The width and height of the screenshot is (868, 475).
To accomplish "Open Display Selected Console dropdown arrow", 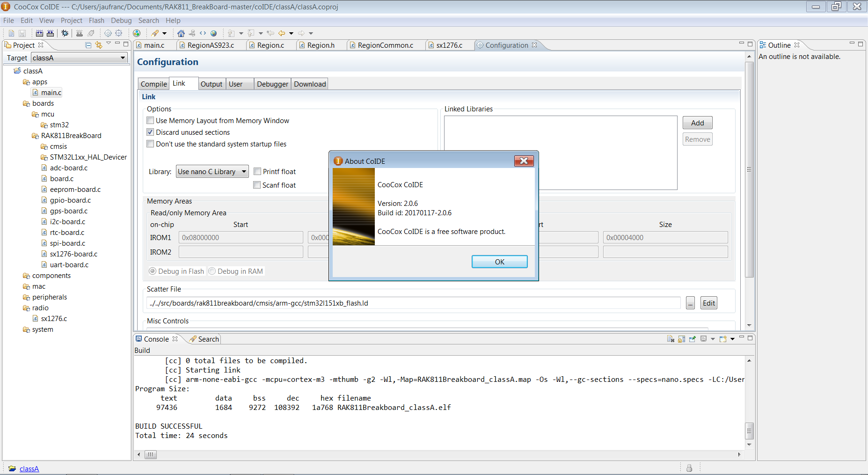I will coord(713,339).
